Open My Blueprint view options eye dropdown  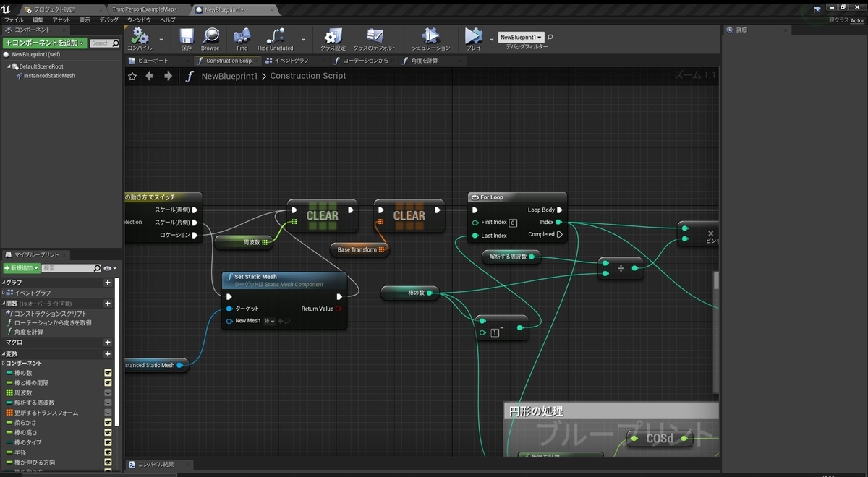click(109, 268)
